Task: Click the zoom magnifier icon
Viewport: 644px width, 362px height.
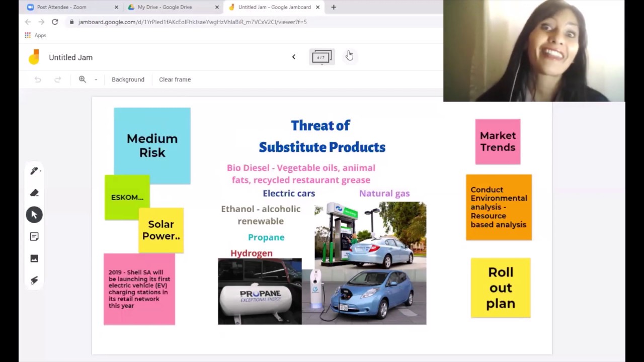Action: click(x=83, y=79)
